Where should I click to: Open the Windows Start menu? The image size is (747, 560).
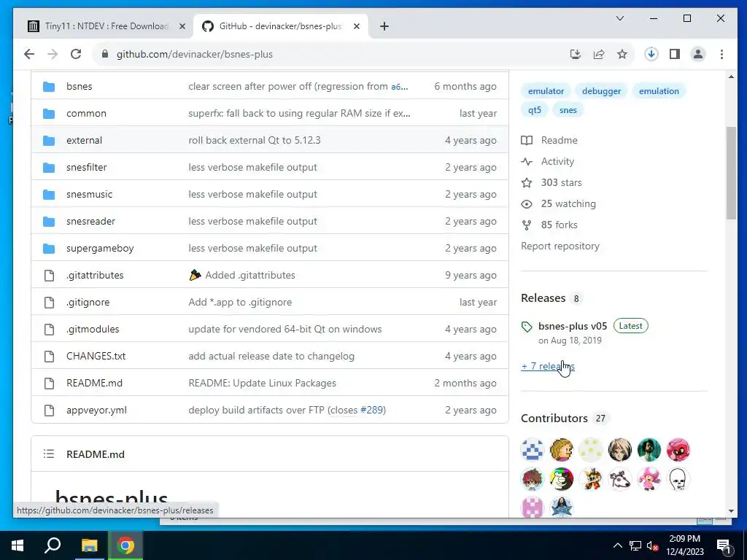pos(18,545)
